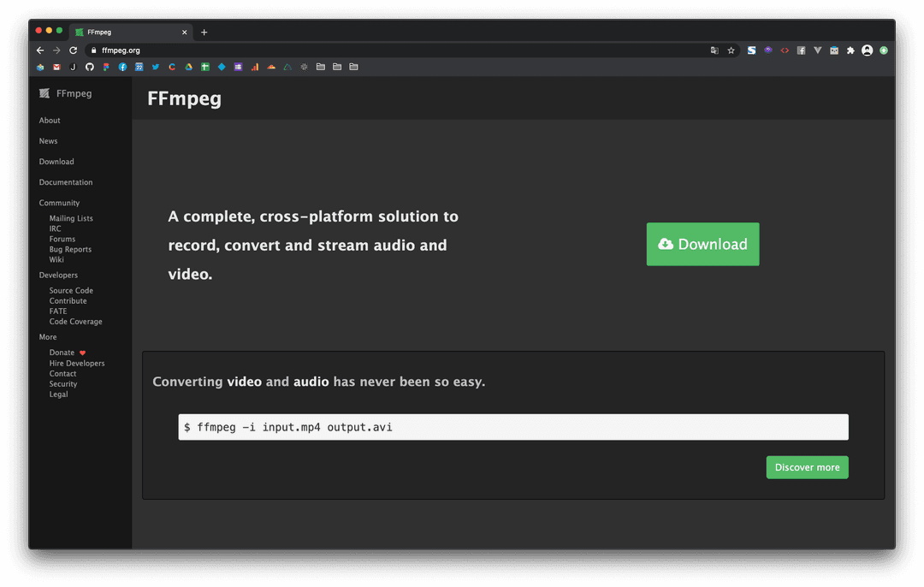
Task: Bookmark this page with the star icon
Action: [x=731, y=50]
